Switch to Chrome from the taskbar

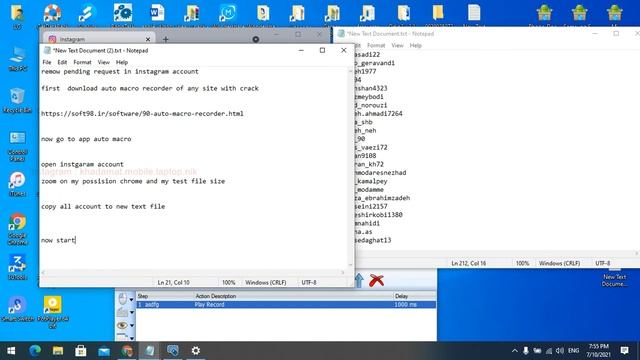[127, 351]
